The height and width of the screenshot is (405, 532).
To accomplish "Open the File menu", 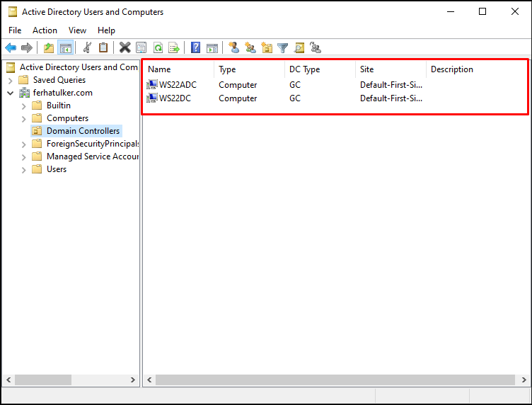I will point(15,30).
